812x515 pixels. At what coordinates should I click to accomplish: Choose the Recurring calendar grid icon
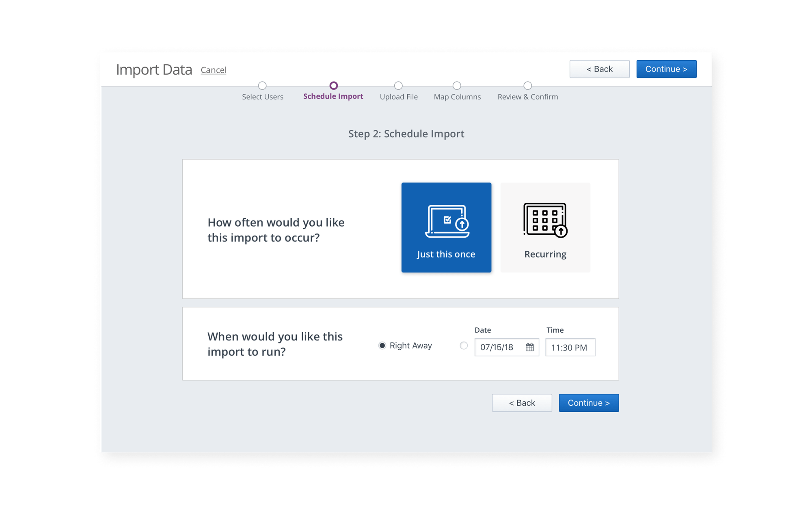(545, 220)
